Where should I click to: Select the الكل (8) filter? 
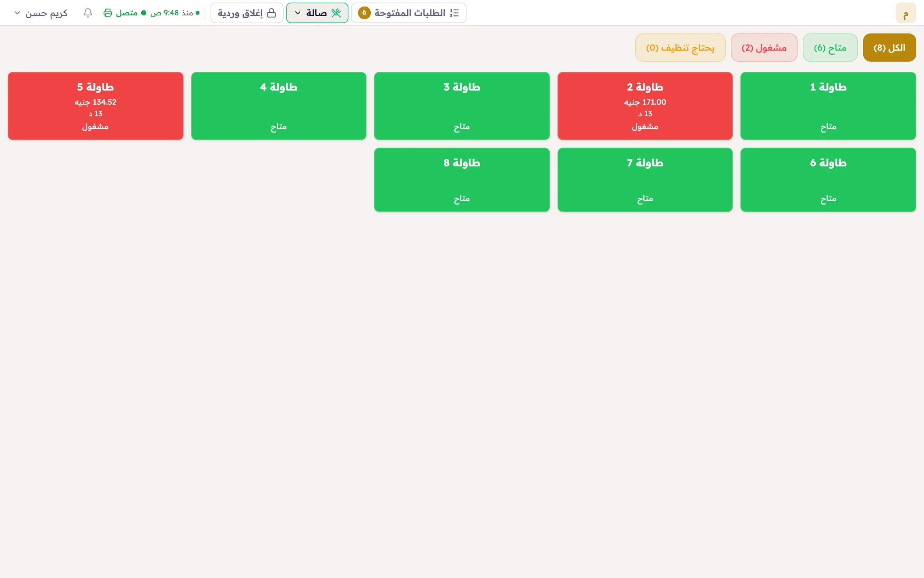point(889,47)
